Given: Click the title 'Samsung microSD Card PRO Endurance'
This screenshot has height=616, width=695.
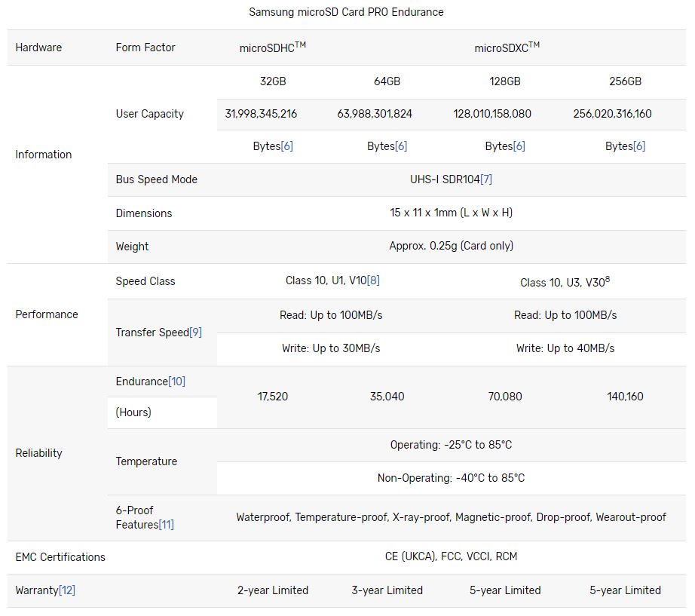Looking at the screenshot, I should tap(346, 12).
